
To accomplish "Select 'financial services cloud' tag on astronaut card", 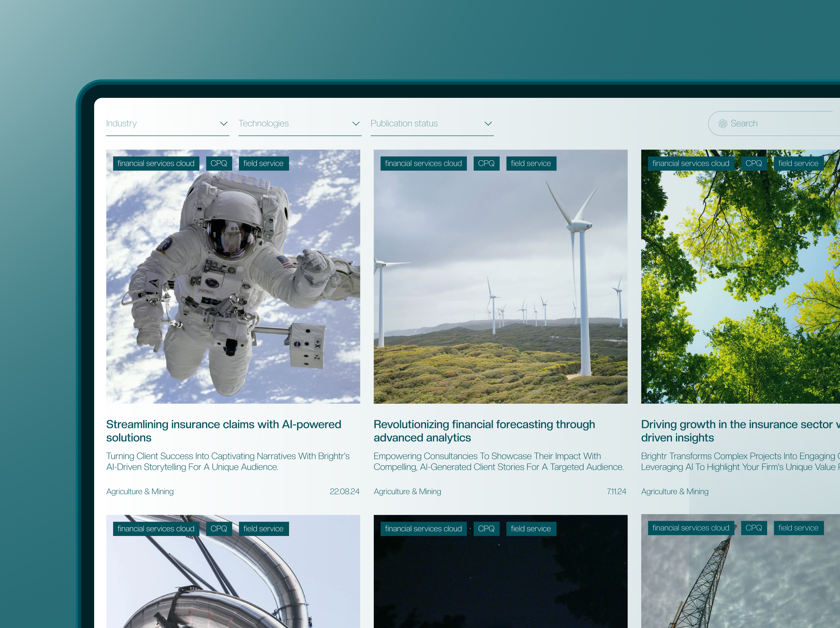I will click(156, 163).
